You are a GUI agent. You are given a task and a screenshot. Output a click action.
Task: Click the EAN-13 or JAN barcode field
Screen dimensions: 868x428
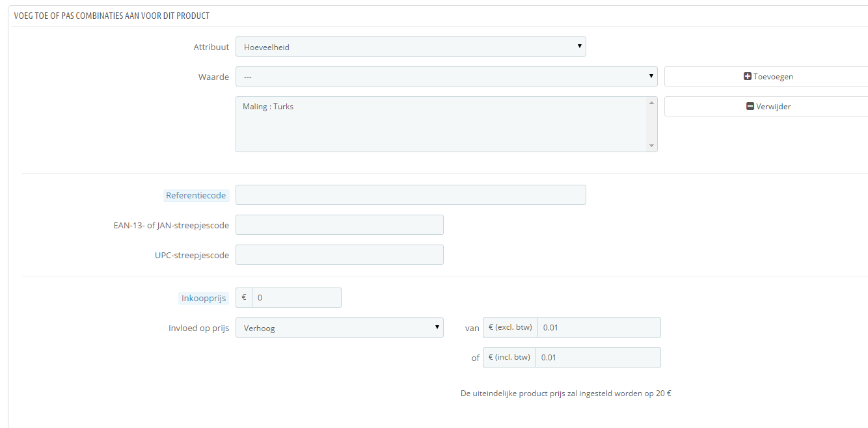tap(339, 225)
